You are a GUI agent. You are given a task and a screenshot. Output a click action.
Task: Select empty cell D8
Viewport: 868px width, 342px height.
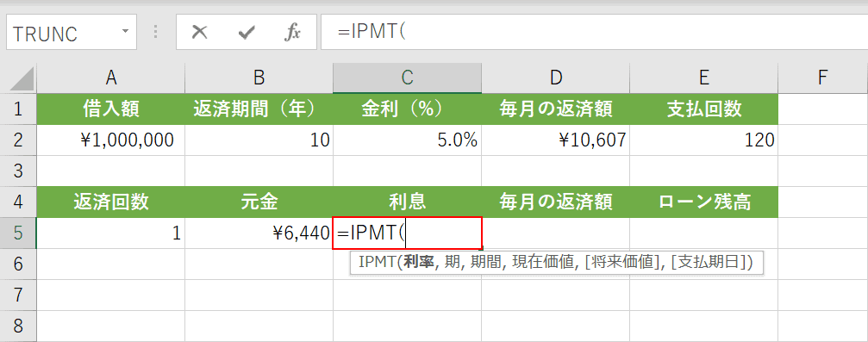pos(556,326)
